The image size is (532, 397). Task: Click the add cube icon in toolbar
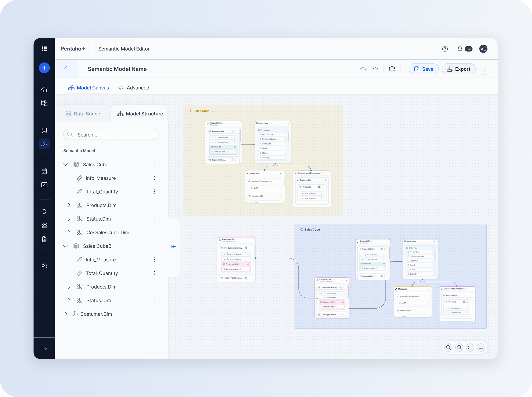(392, 69)
